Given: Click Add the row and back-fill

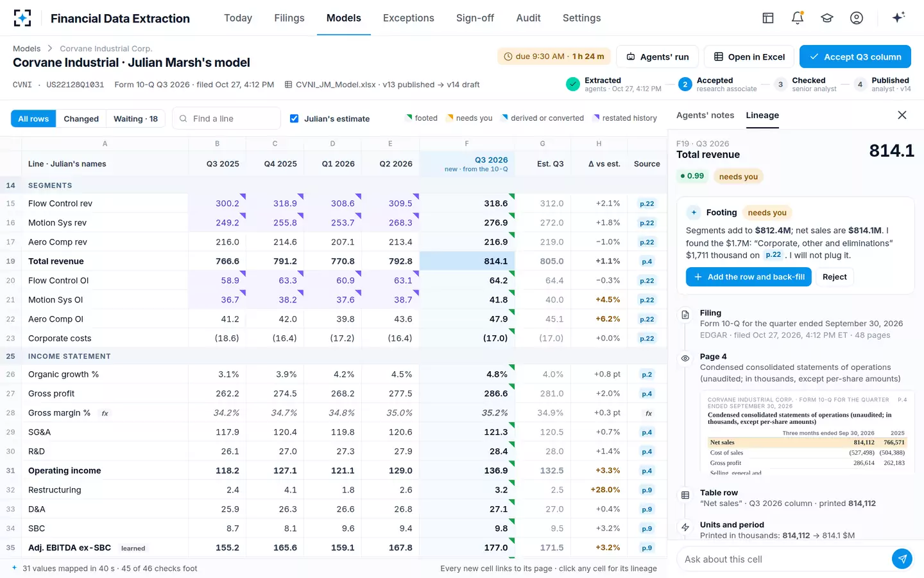Looking at the screenshot, I should (749, 277).
